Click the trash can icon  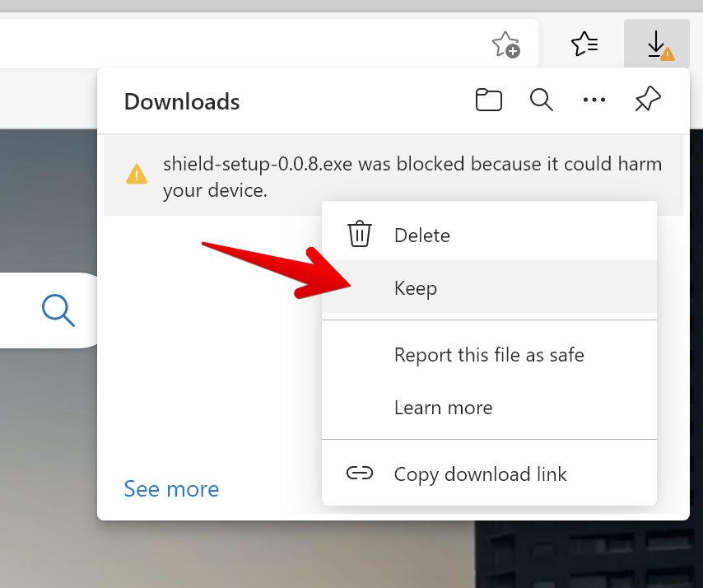click(360, 234)
